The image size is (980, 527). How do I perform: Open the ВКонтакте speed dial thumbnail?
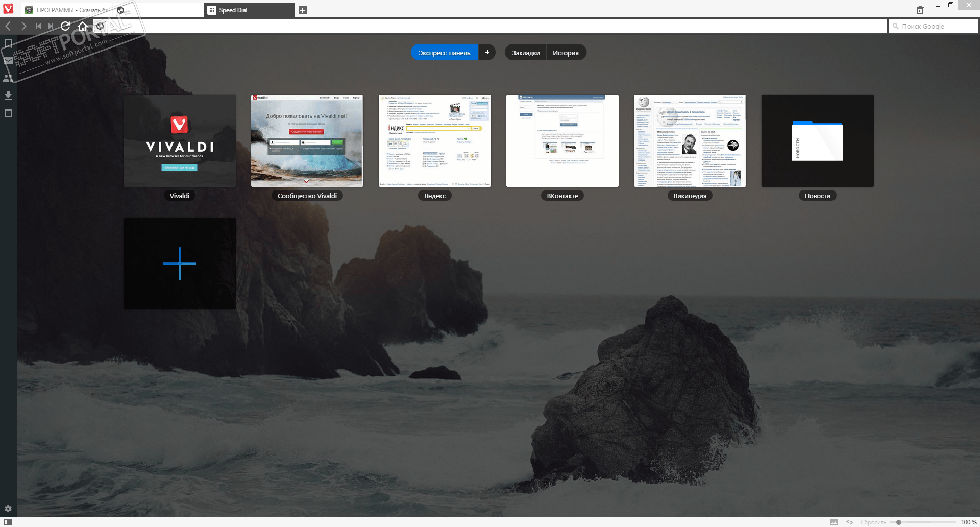click(562, 141)
